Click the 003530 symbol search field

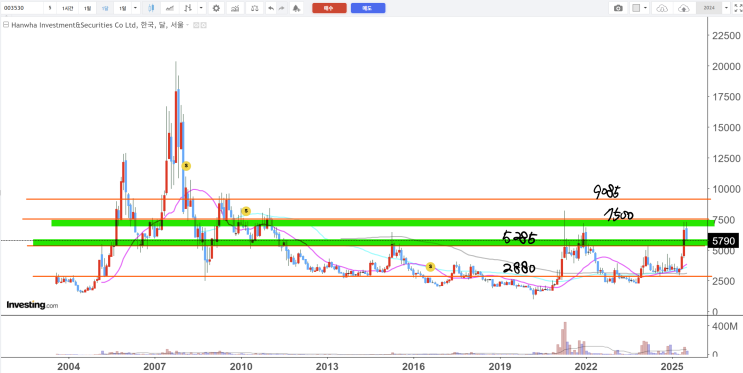[22, 8]
